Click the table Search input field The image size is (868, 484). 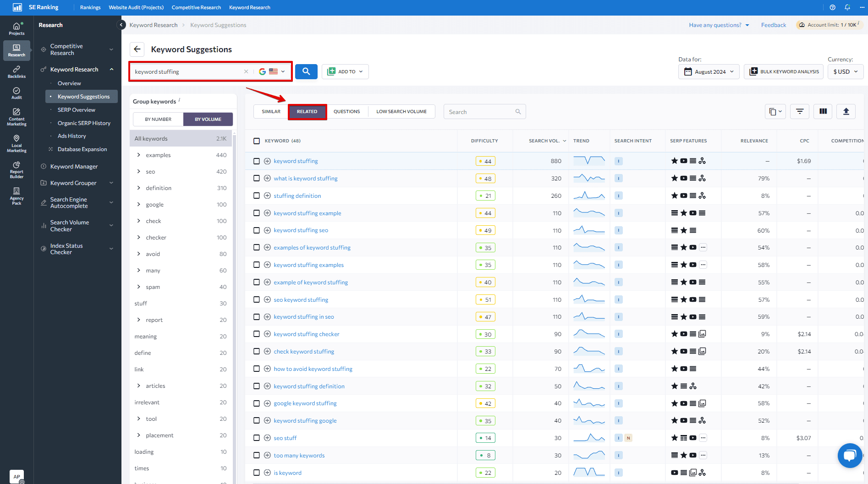click(484, 112)
